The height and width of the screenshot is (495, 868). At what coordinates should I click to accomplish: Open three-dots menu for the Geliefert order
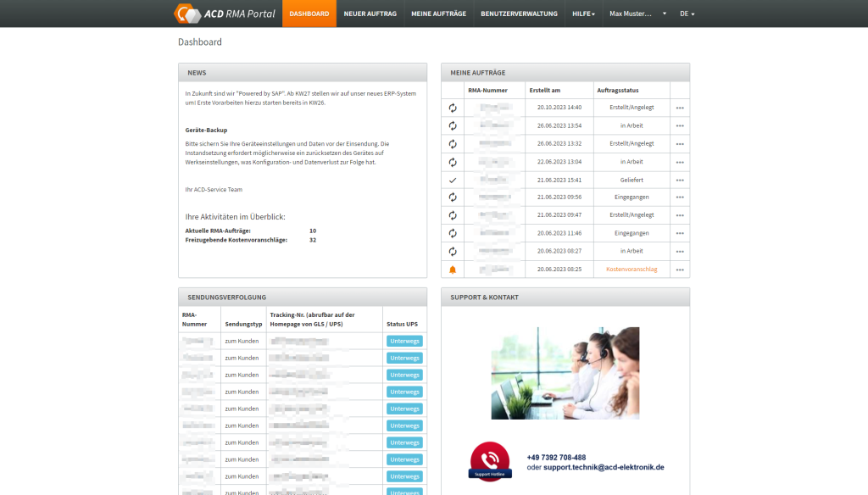click(680, 180)
